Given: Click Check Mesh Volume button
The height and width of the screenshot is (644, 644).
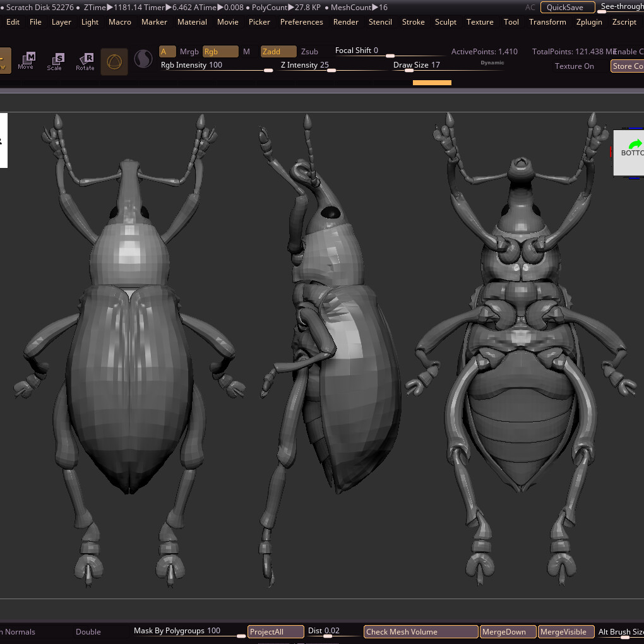Looking at the screenshot, I should coord(420,631).
